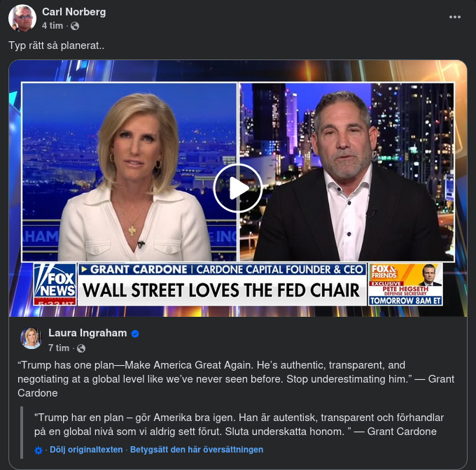Open Laura Ingraham's page name link

click(x=87, y=333)
